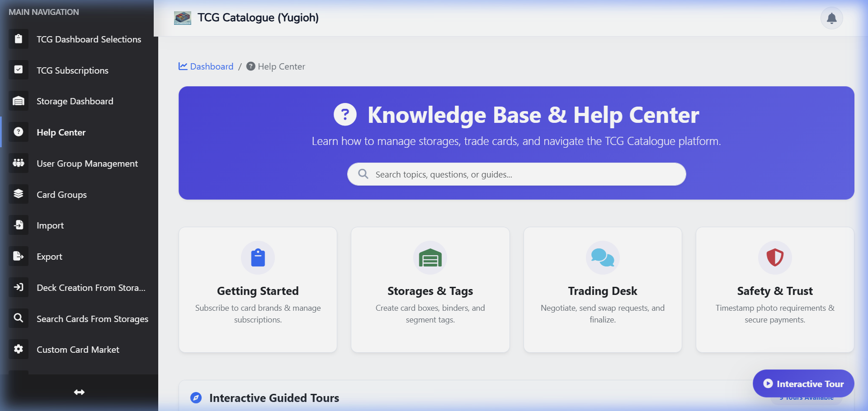Open the Getting Started help card
Image resolution: width=868 pixels, height=411 pixels.
click(x=258, y=290)
